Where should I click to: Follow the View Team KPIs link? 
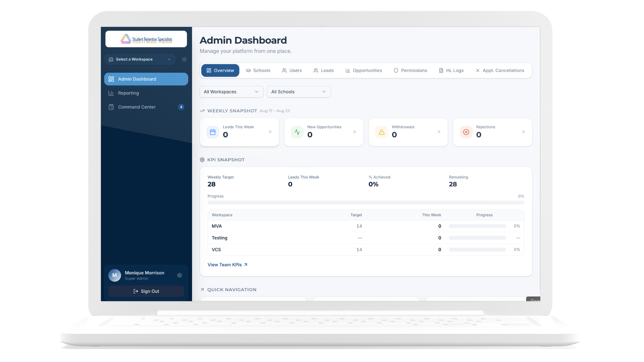[227, 265]
